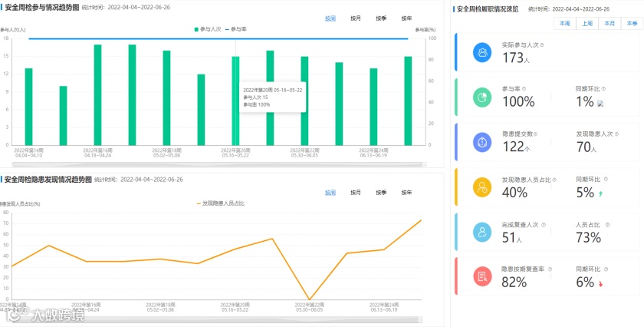The width and height of the screenshot is (644, 327).
Task: Open 同期环比 help tip in 发现隐患人员占比 card
Action: coord(606,180)
